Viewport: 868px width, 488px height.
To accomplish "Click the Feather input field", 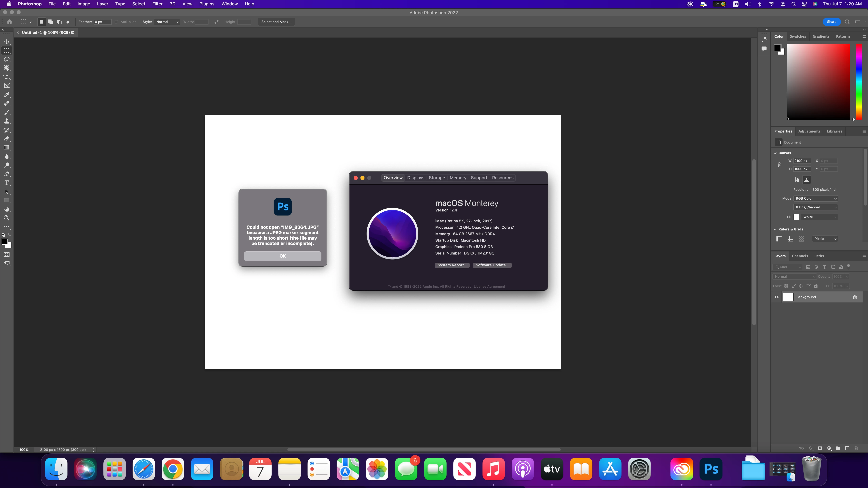I will coord(102,22).
